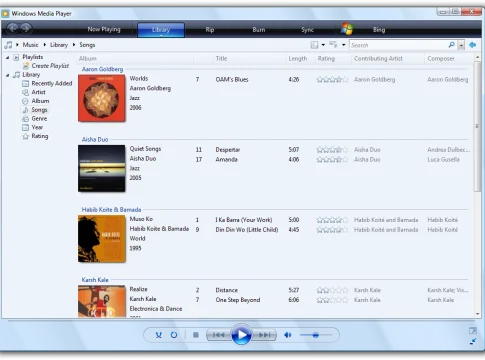This screenshot has height=360, width=485.
Task: Click the search magnifier icon
Action: (452, 45)
